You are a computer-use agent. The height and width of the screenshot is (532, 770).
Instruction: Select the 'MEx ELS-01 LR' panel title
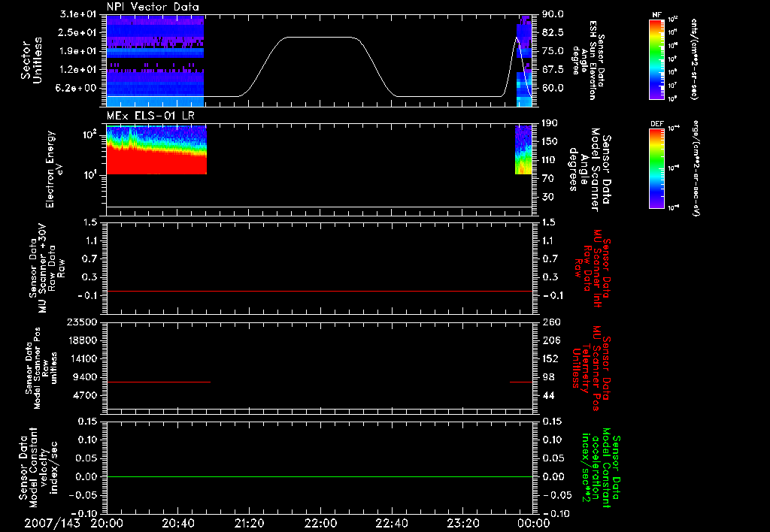[150, 116]
